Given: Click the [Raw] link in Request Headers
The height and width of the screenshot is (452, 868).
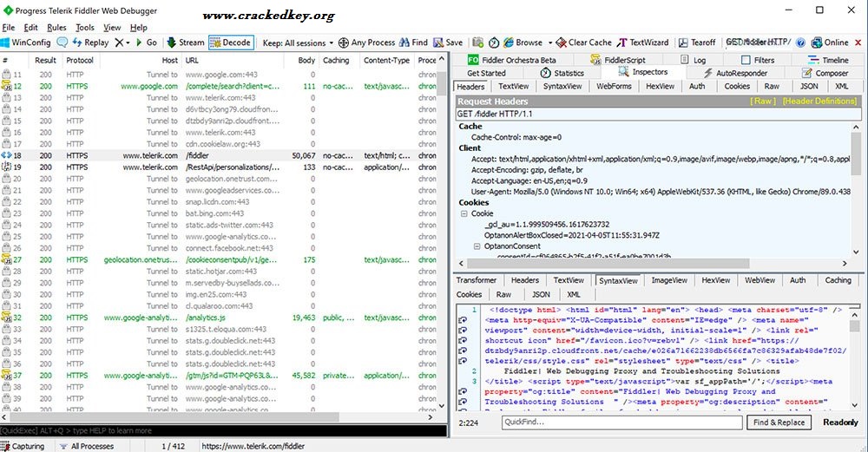Looking at the screenshot, I should (x=763, y=102).
